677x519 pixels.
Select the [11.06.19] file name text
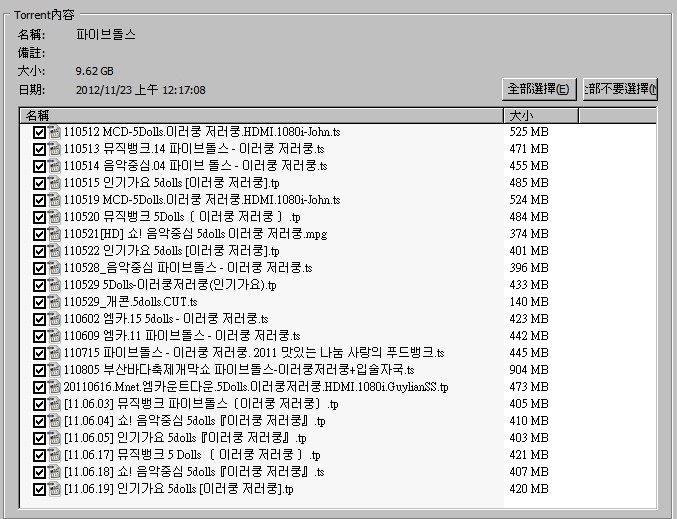click(179, 489)
